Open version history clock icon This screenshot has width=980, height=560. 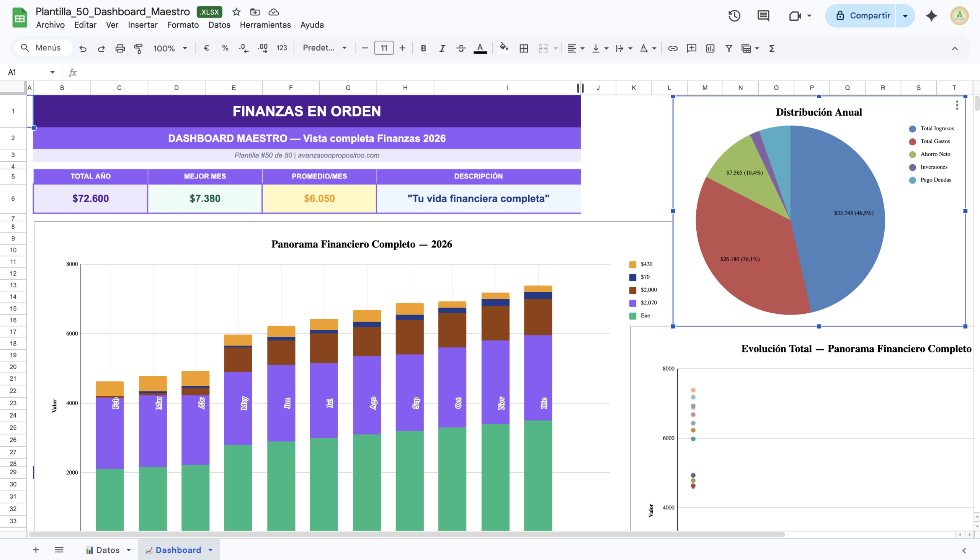[734, 16]
